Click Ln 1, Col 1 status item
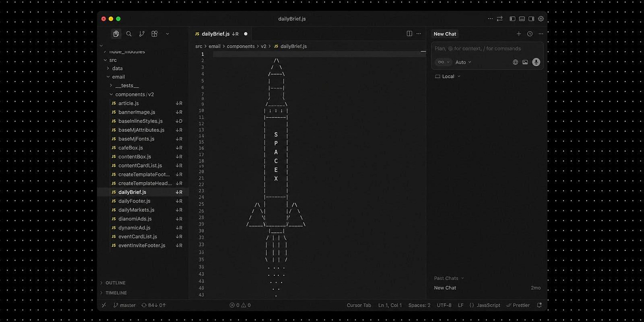Screen dimensions: 644x322 click(x=390, y=305)
